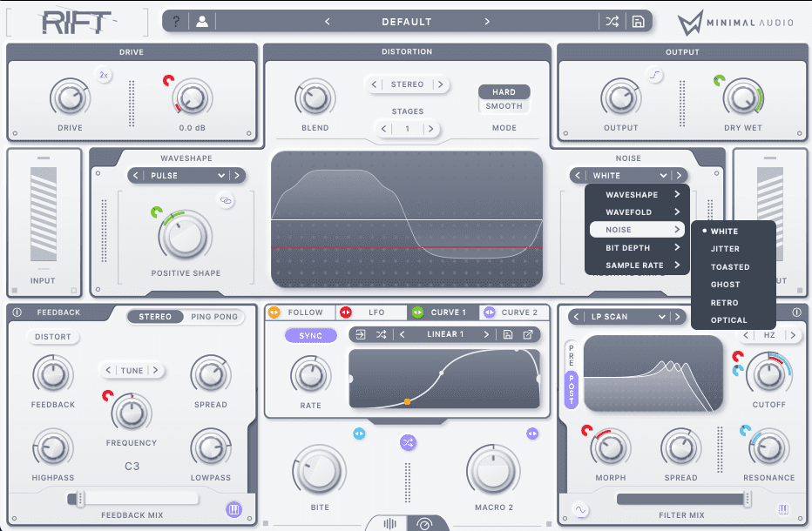Click red modulation marker near 0.0 dB knob
Screen dimensions: 812x531
click(168, 80)
